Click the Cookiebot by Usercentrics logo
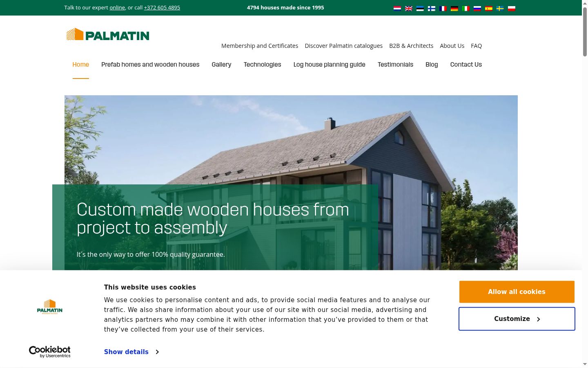The width and height of the screenshot is (588, 368). click(50, 352)
